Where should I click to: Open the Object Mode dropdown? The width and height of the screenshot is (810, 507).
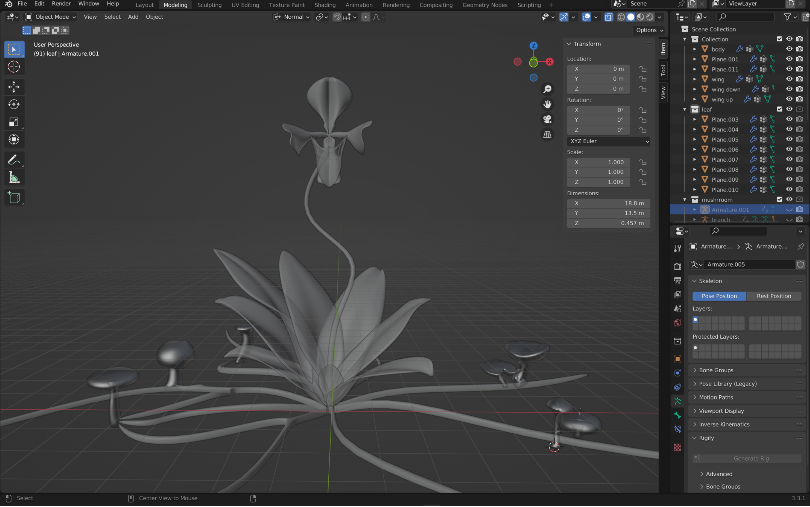(50, 17)
